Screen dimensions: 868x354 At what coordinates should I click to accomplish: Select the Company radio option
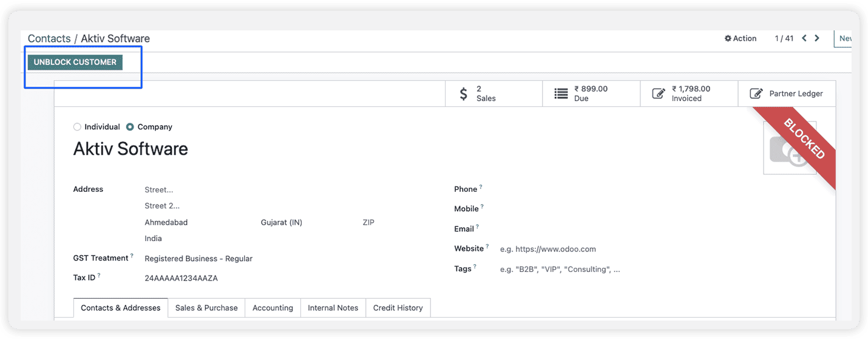tap(130, 127)
